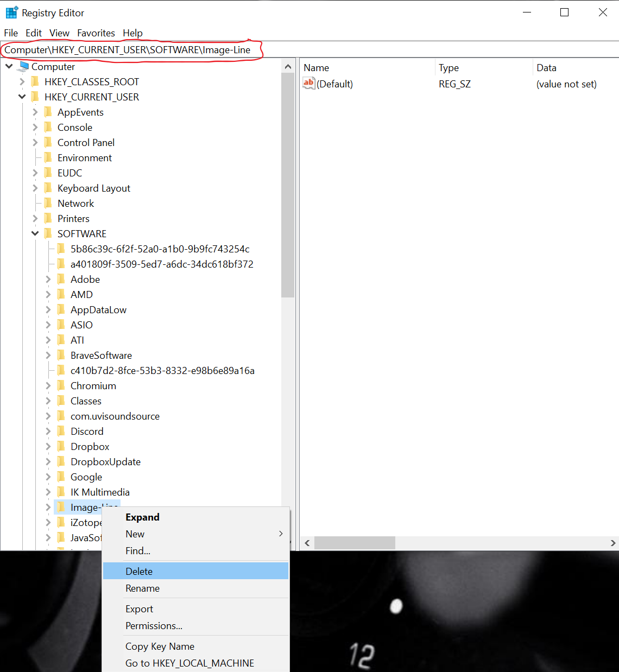Image resolution: width=619 pixels, height=672 pixels.
Task: Expand the Keyboard Layout key
Action: click(35, 188)
